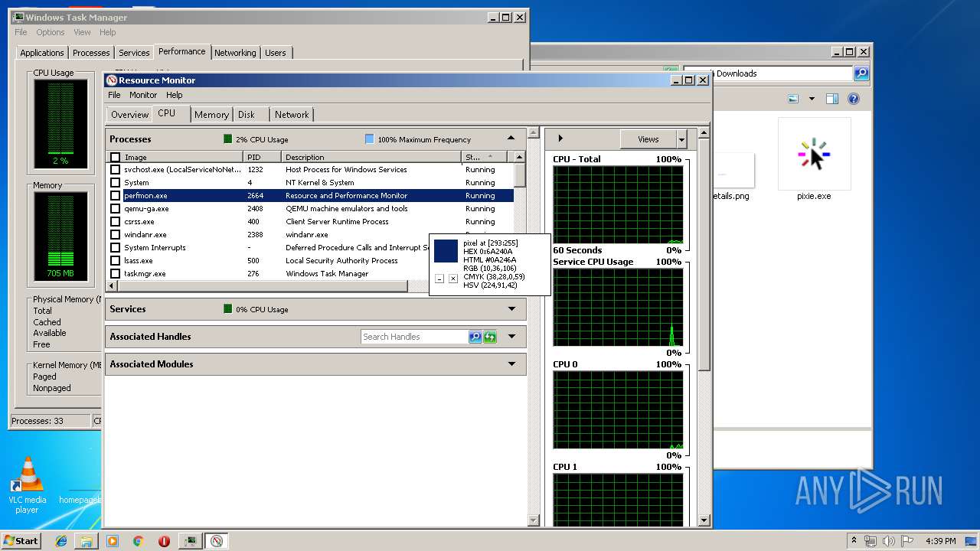
Task: Click the network icon in system tray
Action: coord(871,541)
